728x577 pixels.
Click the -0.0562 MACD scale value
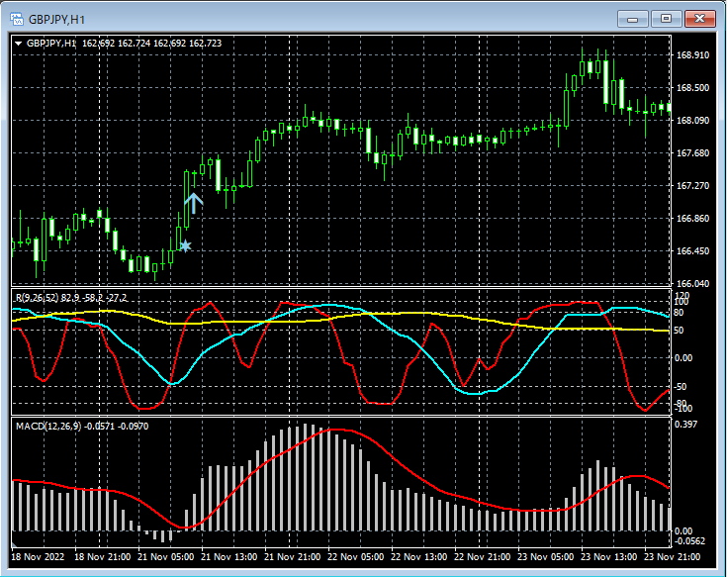pos(690,541)
